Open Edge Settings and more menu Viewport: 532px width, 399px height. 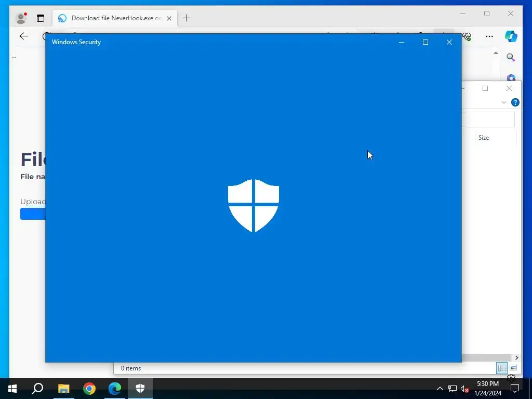[489, 36]
